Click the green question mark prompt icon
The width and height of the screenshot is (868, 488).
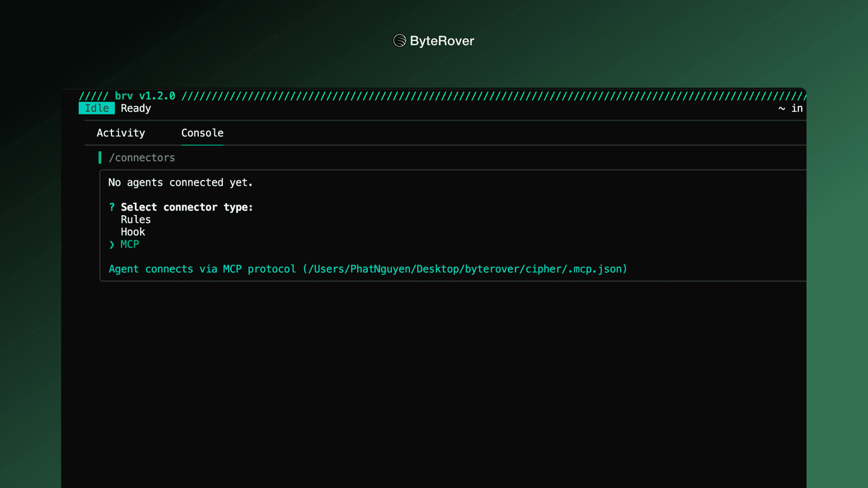pyautogui.click(x=112, y=207)
